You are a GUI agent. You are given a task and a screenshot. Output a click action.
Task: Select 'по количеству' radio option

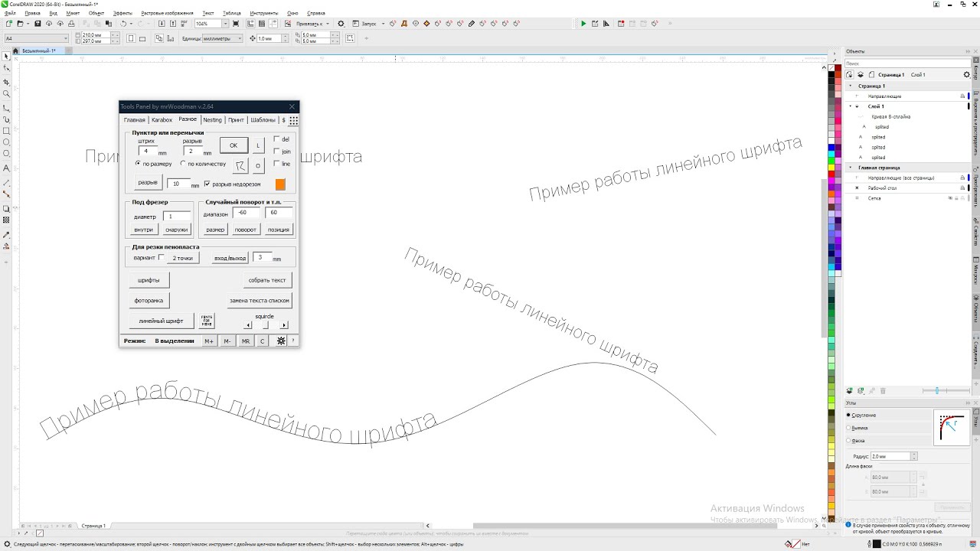[183, 164]
